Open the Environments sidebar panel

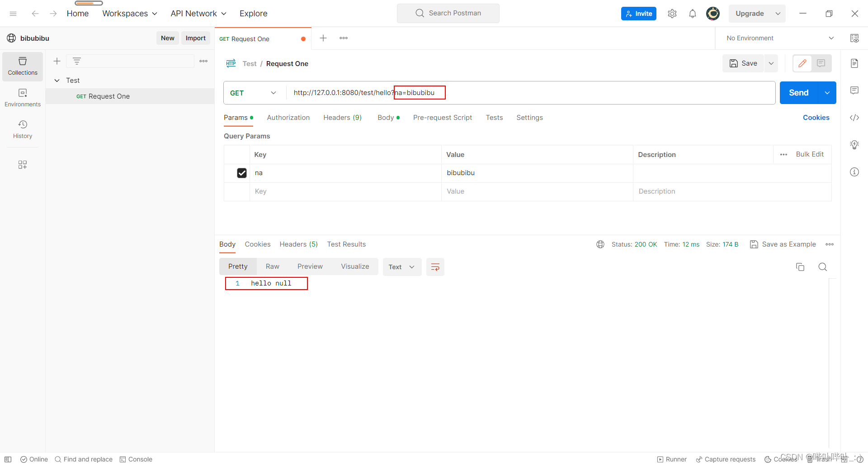[23, 98]
